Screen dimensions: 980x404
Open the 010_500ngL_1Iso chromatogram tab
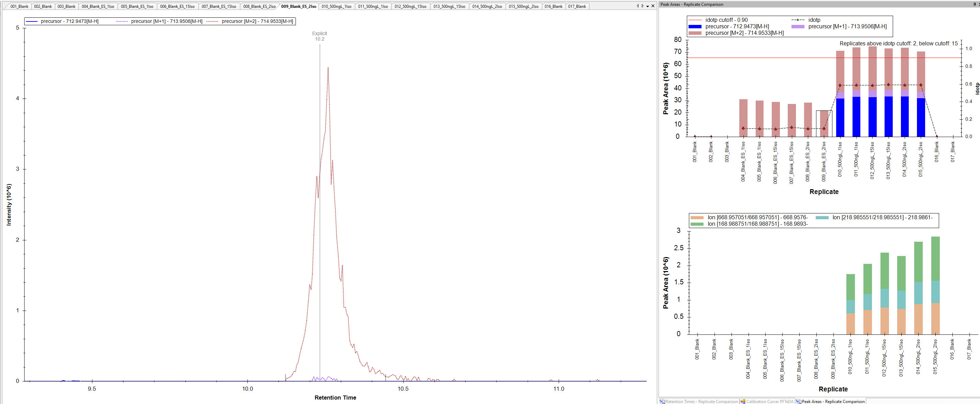336,6
